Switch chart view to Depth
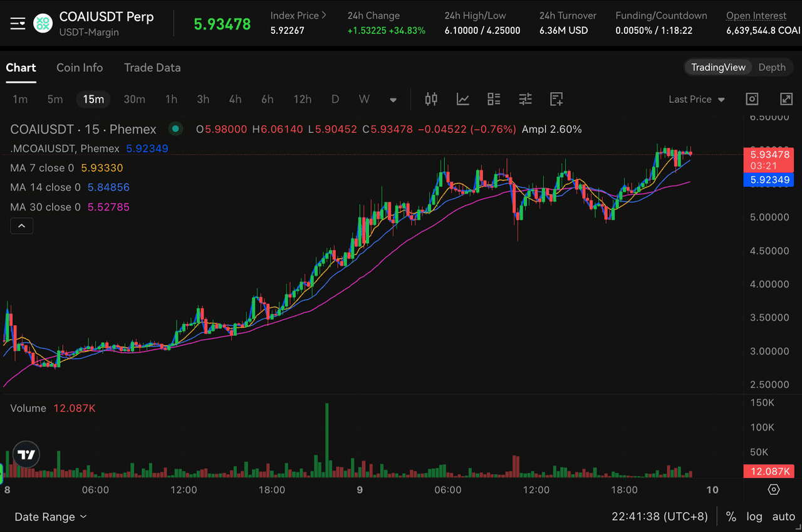Image resolution: width=802 pixels, height=532 pixels. [x=772, y=67]
